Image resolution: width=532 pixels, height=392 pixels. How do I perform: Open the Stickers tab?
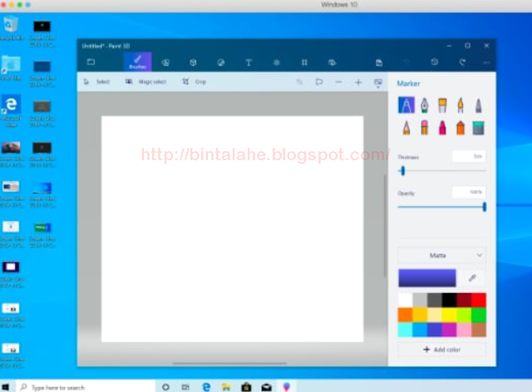[221, 62]
